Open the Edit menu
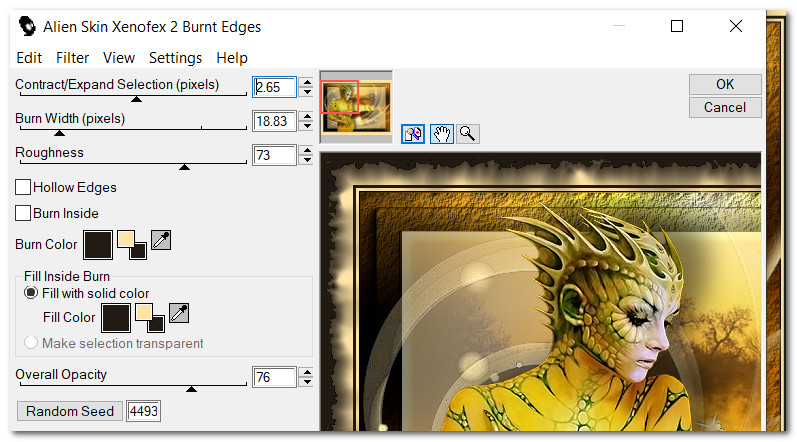 click(x=29, y=58)
